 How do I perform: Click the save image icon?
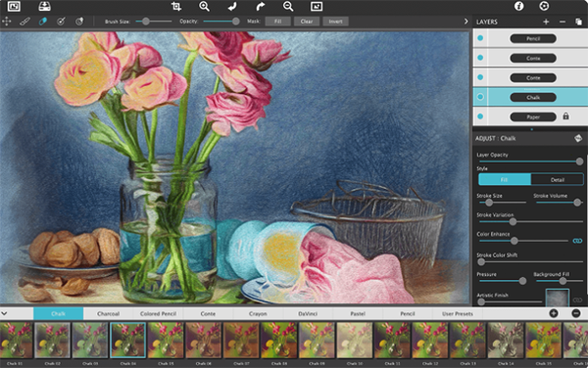click(44, 7)
